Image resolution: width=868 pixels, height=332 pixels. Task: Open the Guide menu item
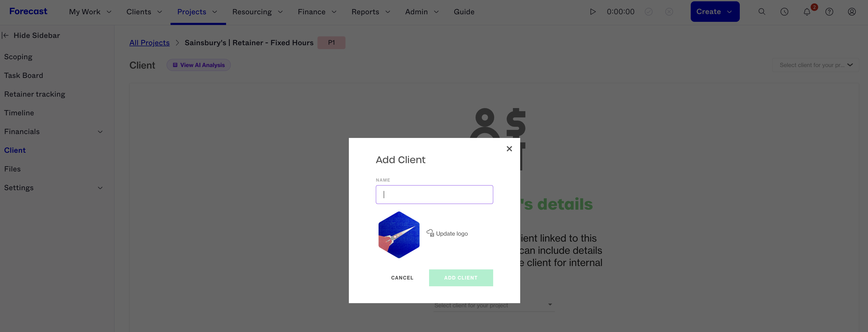pos(464,12)
